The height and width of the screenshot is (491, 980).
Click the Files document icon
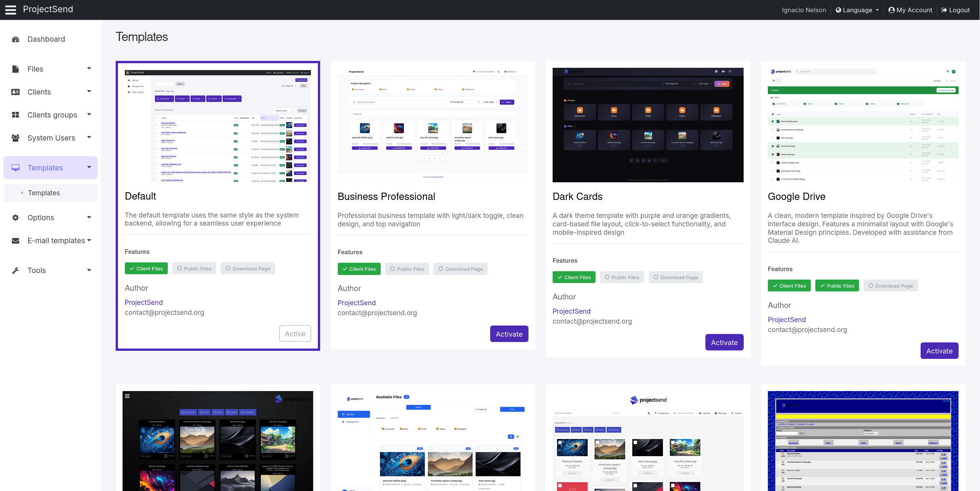[15, 69]
